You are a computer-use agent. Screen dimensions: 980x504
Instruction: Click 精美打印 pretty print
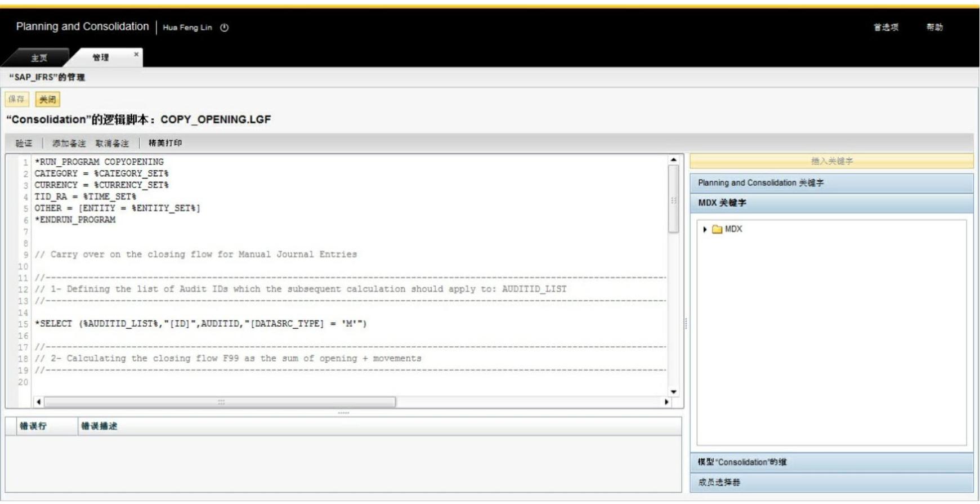pyautogui.click(x=165, y=143)
